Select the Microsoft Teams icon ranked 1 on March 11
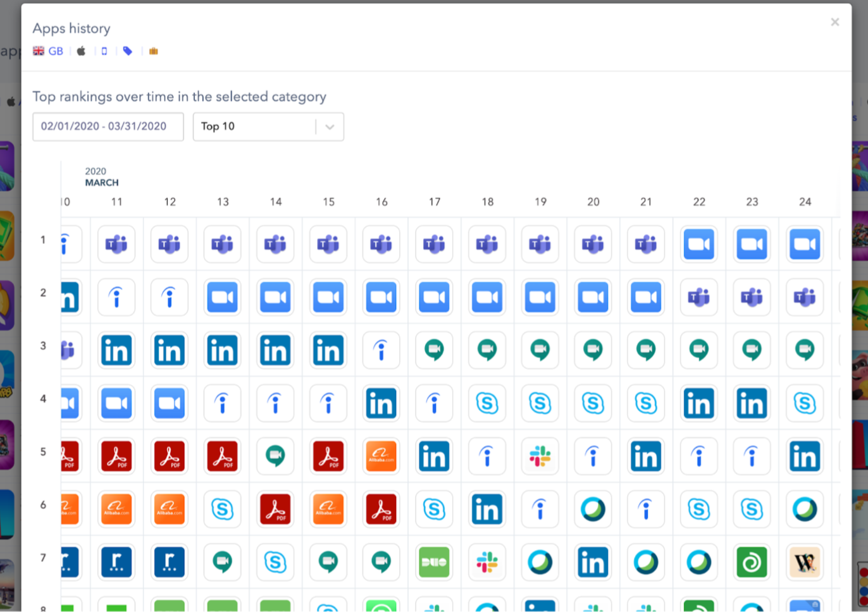The width and height of the screenshot is (868, 612). tap(116, 244)
